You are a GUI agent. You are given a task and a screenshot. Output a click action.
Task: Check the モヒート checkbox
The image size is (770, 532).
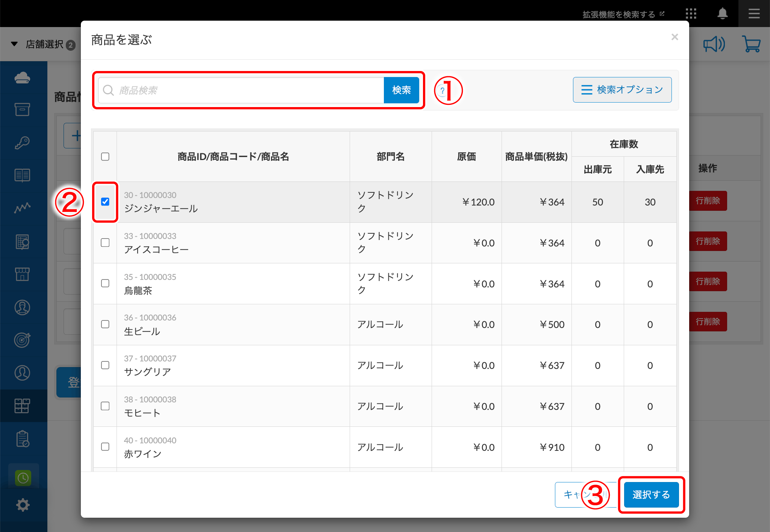(105, 406)
